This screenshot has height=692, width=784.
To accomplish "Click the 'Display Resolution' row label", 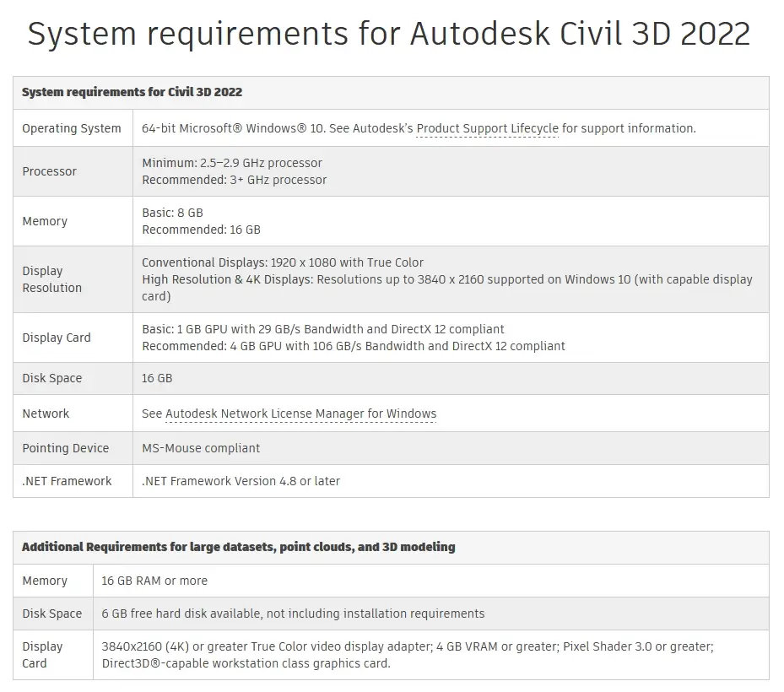I will (52, 279).
